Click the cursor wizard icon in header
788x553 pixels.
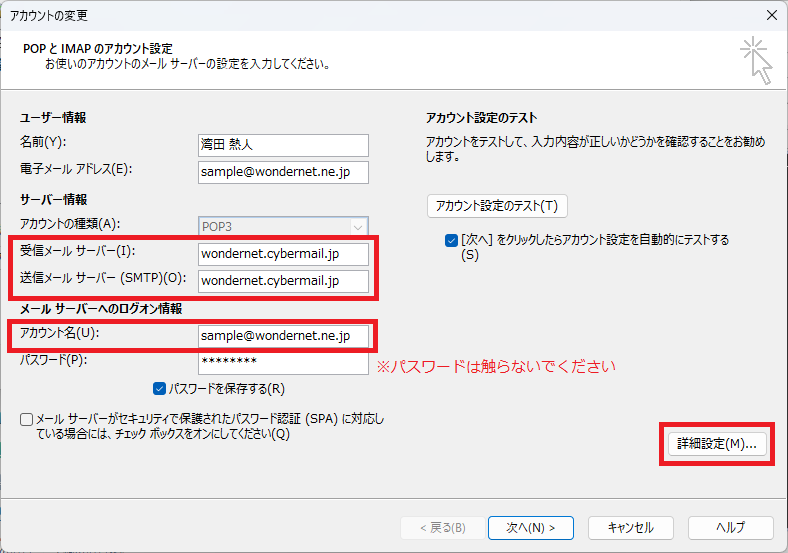pyautogui.click(x=756, y=60)
